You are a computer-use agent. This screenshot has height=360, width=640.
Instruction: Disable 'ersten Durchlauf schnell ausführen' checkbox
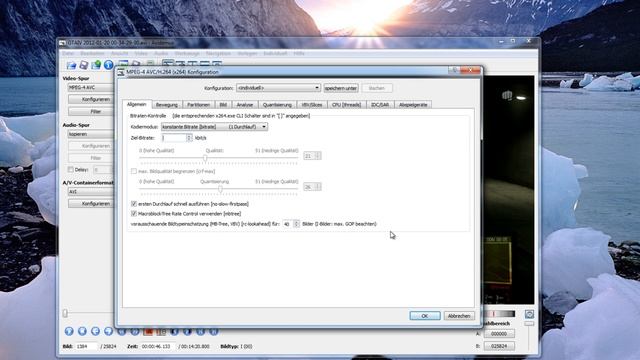pos(134,204)
